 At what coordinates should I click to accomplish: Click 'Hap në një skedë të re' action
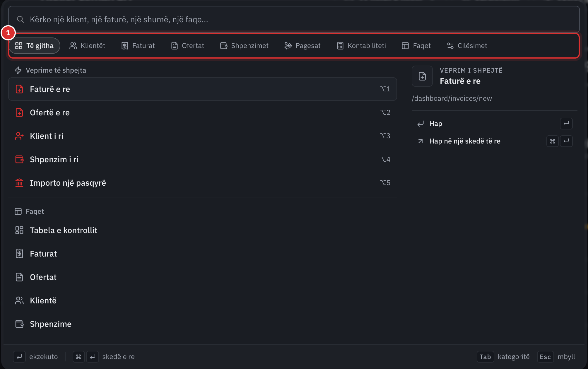(x=494, y=141)
